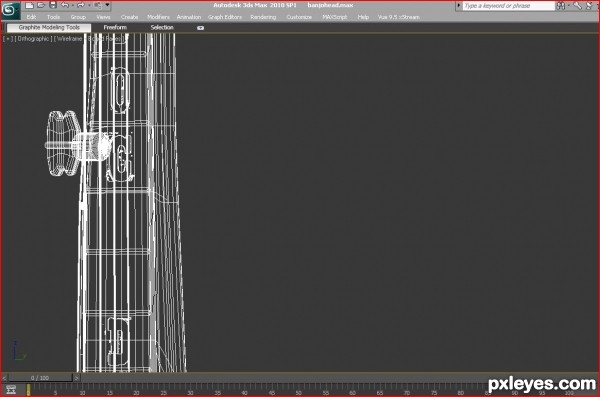
Task: Click the Undo arrow icon
Action: click(65, 5)
